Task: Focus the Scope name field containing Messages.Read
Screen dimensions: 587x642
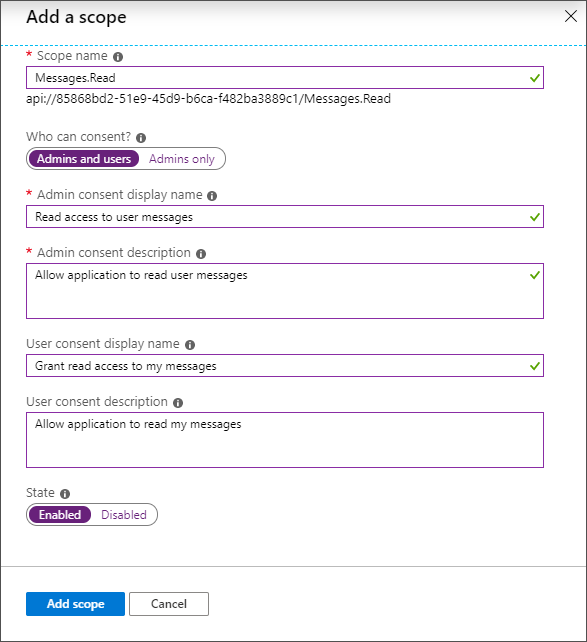Action: (x=285, y=78)
